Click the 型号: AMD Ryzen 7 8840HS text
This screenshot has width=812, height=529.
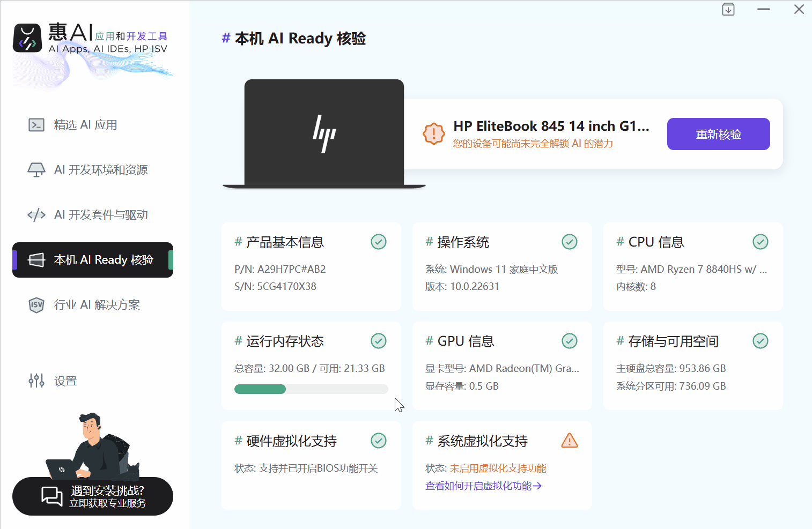pyautogui.click(x=692, y=269)
